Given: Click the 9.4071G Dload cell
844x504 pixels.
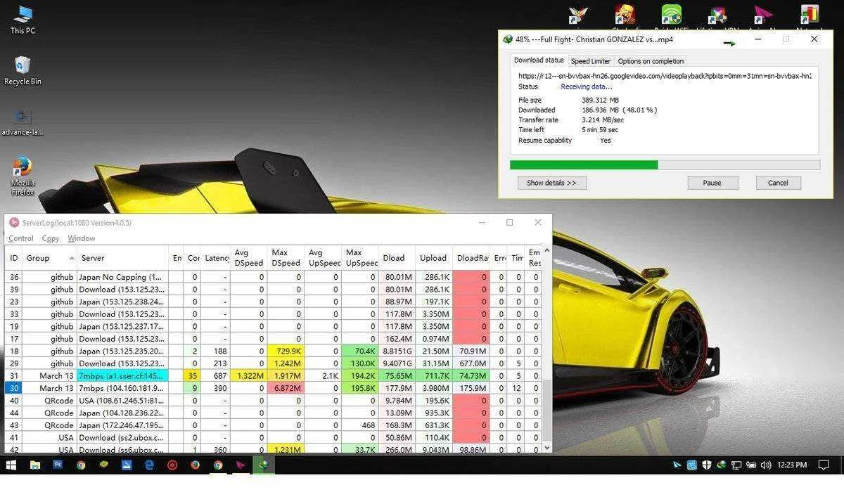Looking at the screenshot, I should pos(397,363).
